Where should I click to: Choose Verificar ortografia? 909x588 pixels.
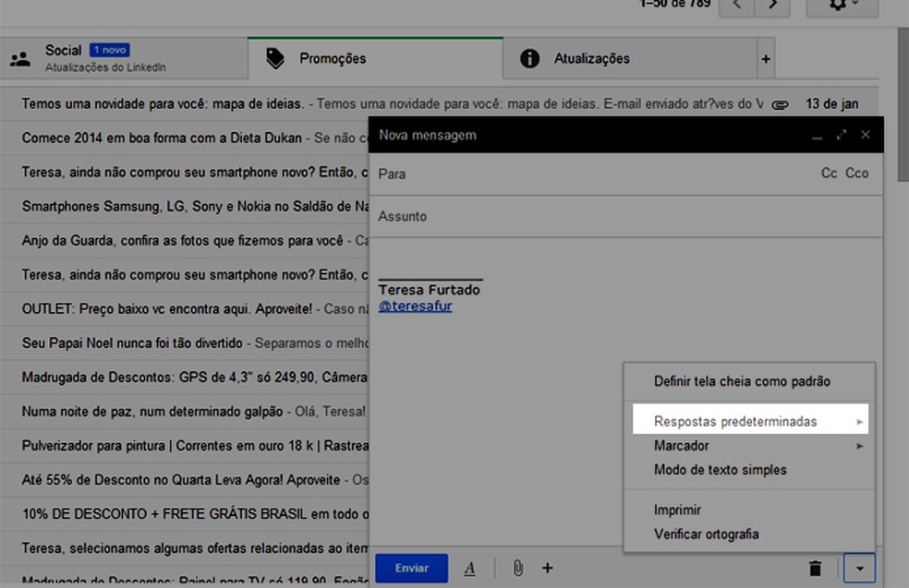(749, 534)
